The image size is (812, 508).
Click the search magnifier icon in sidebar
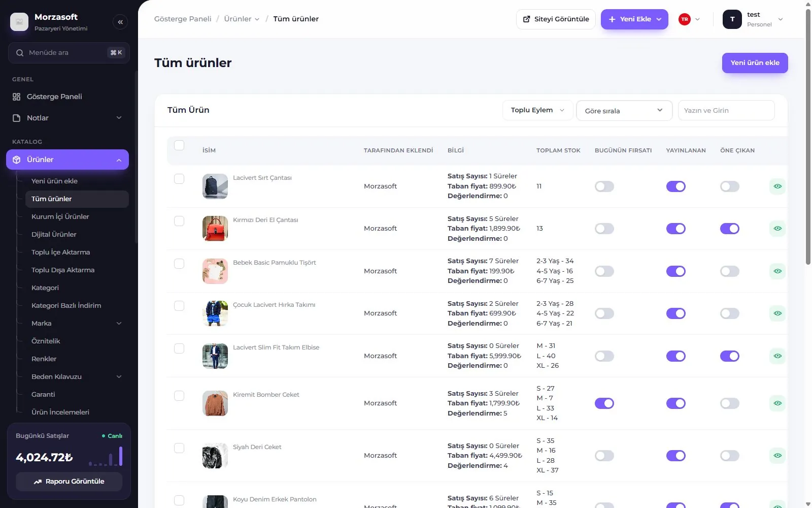(20, 53)
